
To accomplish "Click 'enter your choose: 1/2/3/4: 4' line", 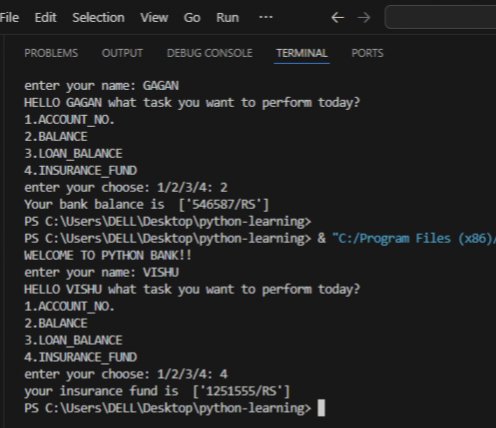I will click(126, 374).
